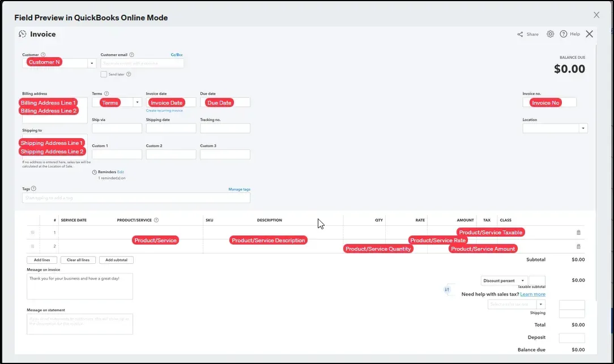Open Help from the invoice header

[570, 34]
